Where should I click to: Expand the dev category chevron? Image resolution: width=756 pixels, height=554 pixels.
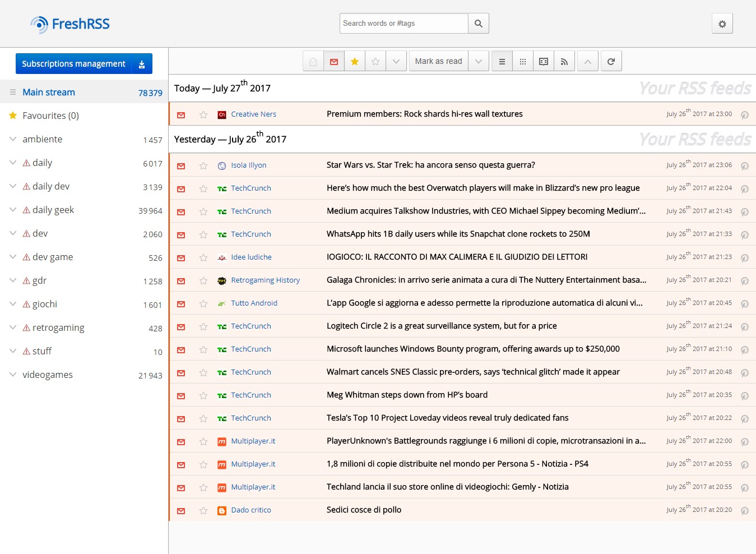(x=13, y=233)
